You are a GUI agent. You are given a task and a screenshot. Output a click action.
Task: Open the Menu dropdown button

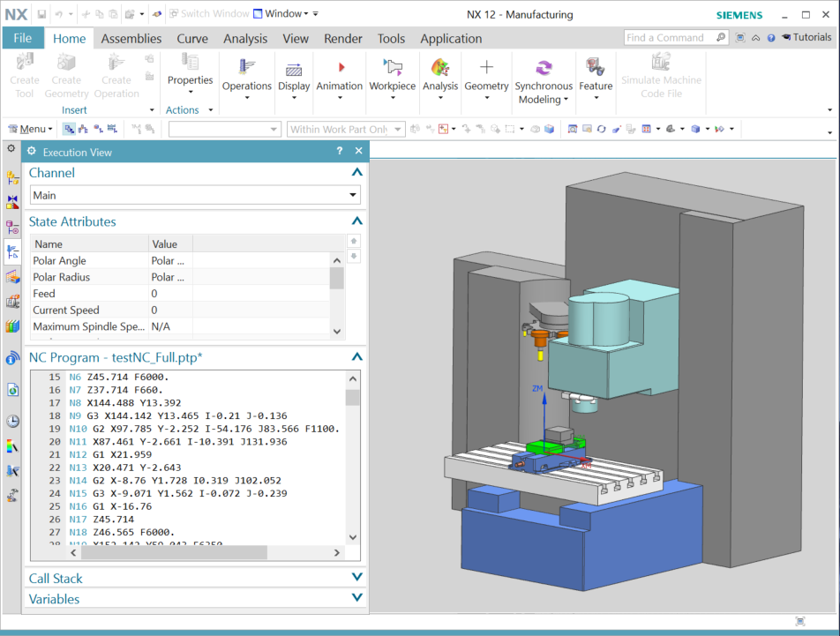[31, 129]
